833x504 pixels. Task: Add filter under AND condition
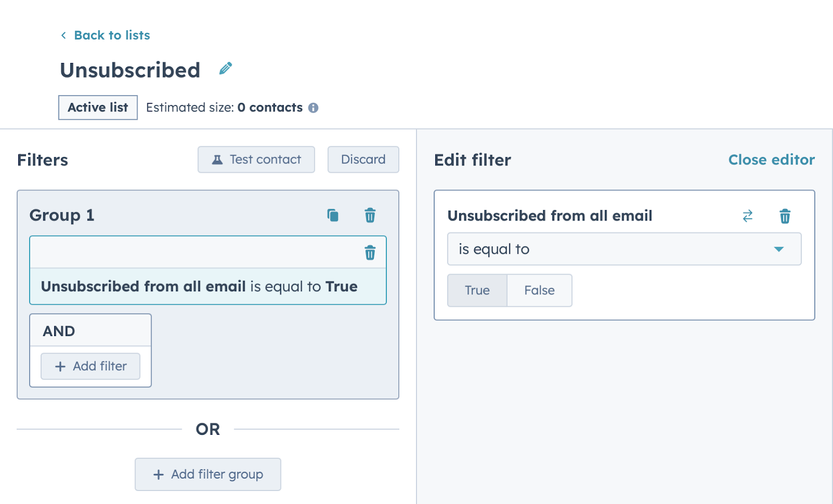coord(91,366)
